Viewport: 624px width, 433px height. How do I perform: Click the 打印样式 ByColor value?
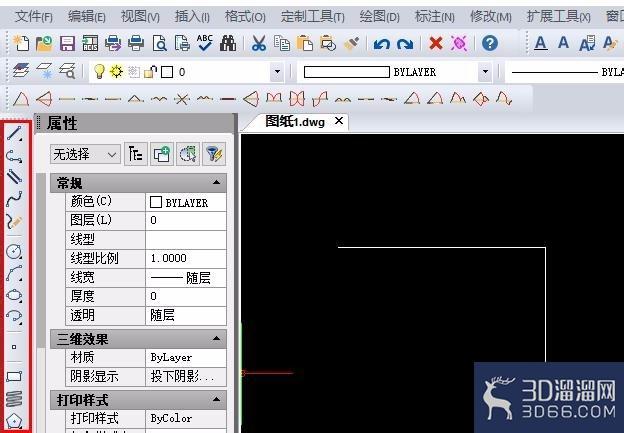coord(186,418)
